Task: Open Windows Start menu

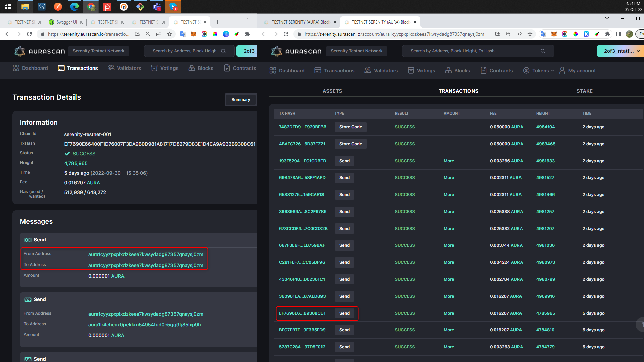Action: click(8, 6)
